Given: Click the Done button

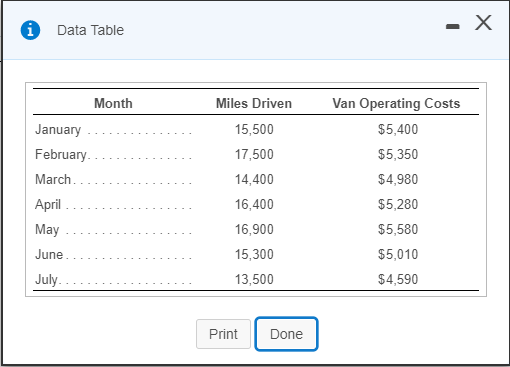Looking at the screenshot, I should pyautogui.click(x=286, y=334).
